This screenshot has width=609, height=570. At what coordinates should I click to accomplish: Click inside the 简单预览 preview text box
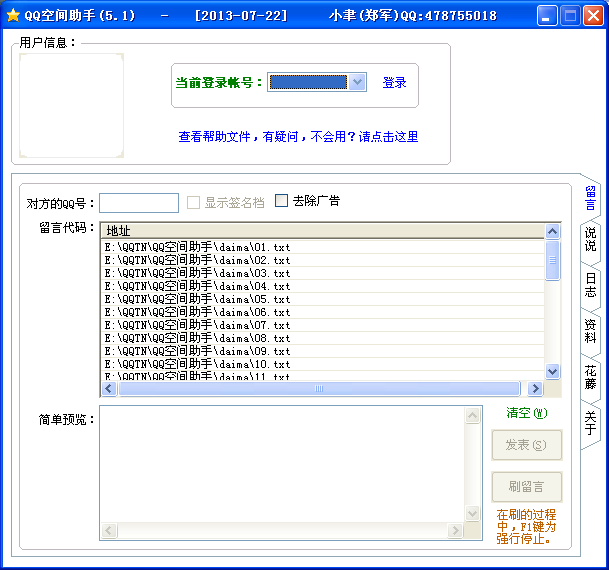point(282,472)
